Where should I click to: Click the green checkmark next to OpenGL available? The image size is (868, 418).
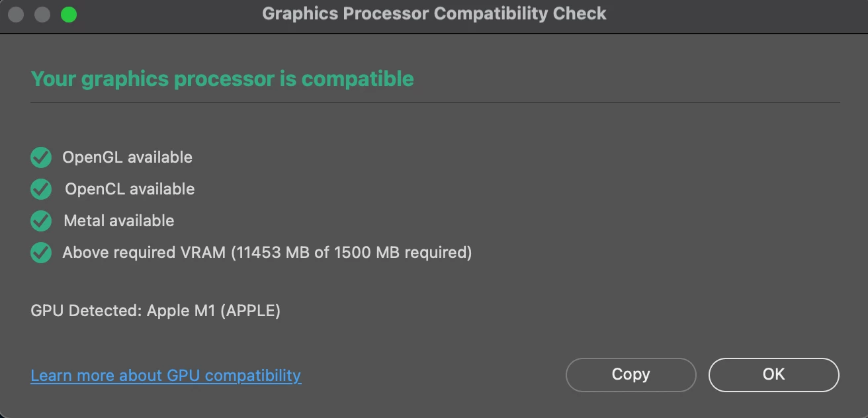pyautogui.click(x=41, y=157)
